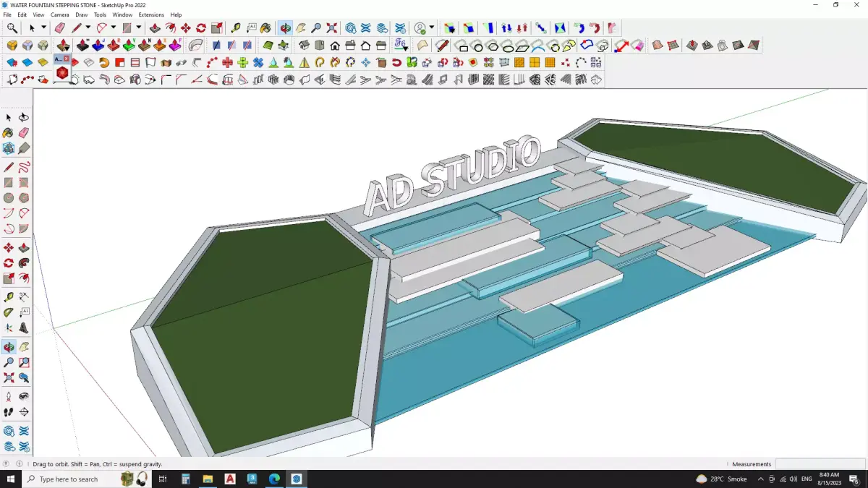
Task: Expand the Line tool dropdown arrow
Action: click(88, 28)
